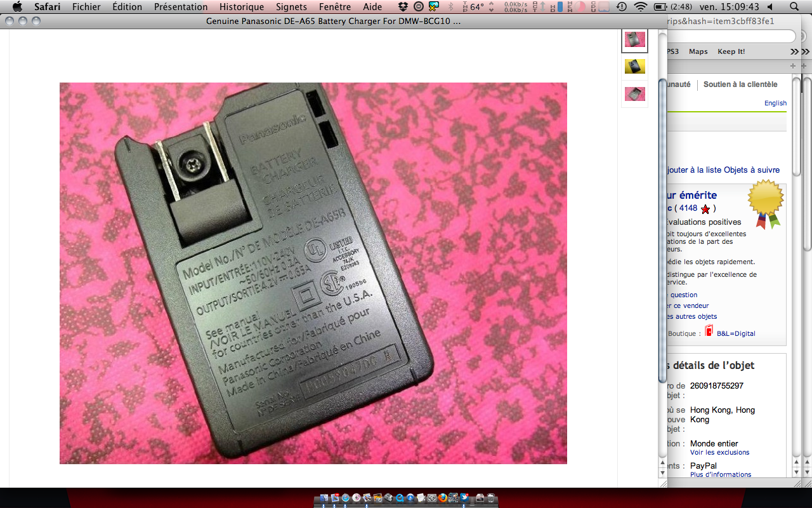Open the Time Machine menu bar icon
This screenshot has height=508, width=812.
coord(622,7)
